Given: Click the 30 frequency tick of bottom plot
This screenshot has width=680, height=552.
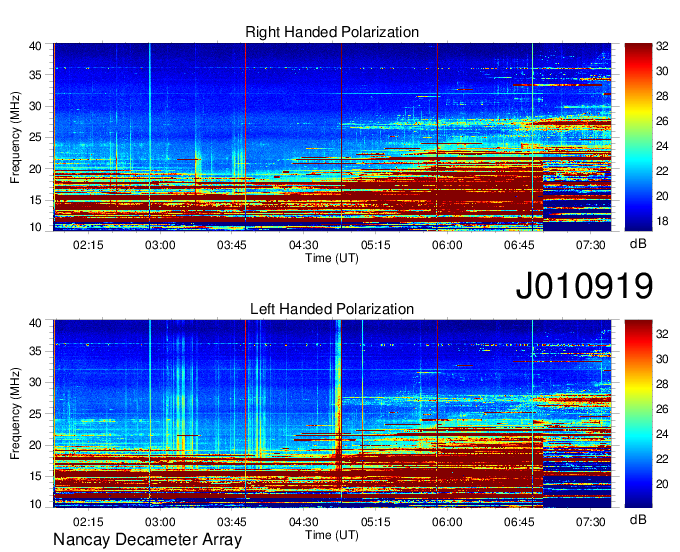Looking at the screenshot, I should coord(35,382).
